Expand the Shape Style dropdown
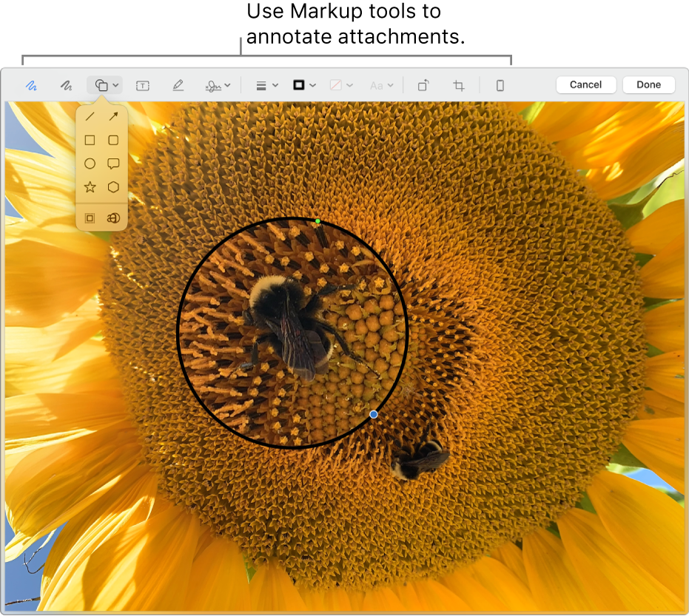Screen dimensions: 689x616 (x=265, y=85)
